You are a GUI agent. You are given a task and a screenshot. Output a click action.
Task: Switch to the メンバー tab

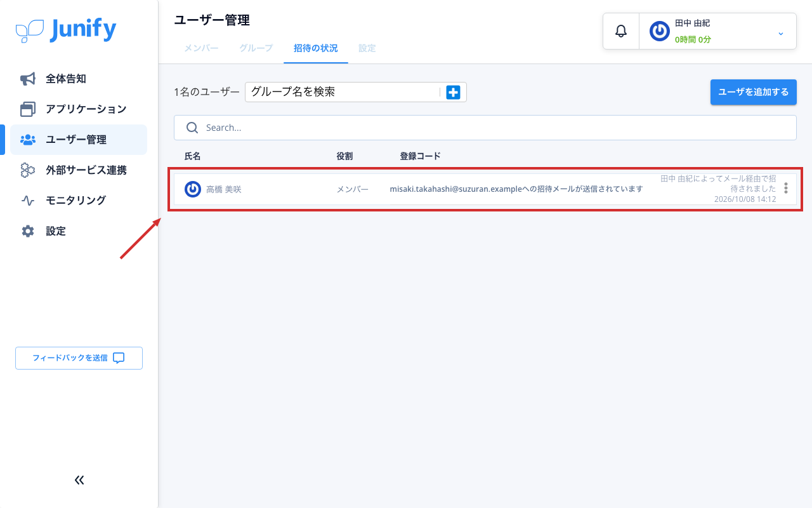[201, 48]
